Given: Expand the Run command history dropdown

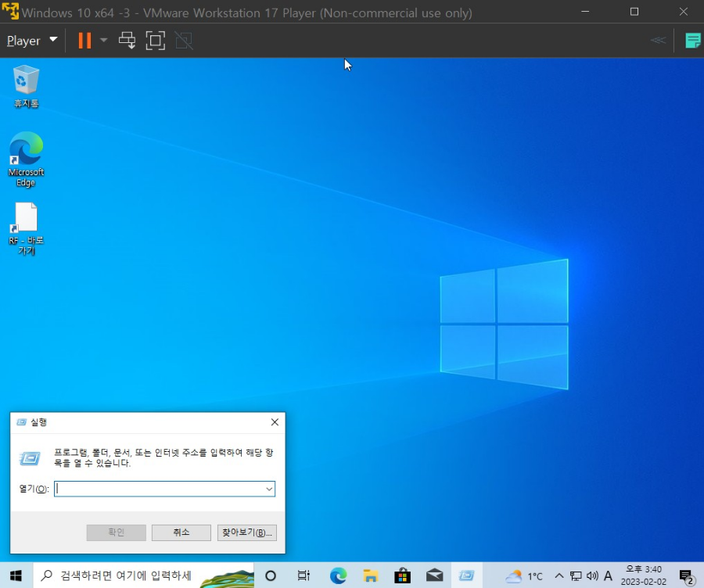Looking at the screenshot, I should pos(269,489).
